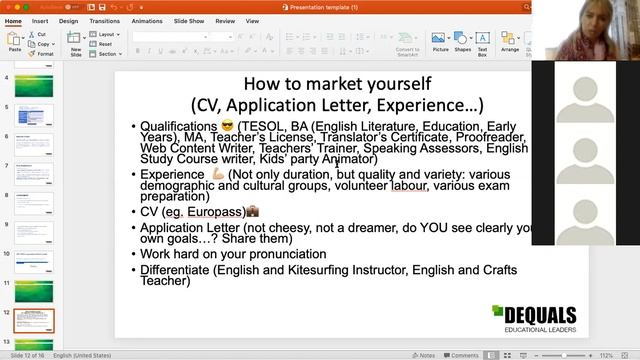Viewport: 640px width, 360px height.
Task: Open the Section dropdown
Action: (106, 54)
